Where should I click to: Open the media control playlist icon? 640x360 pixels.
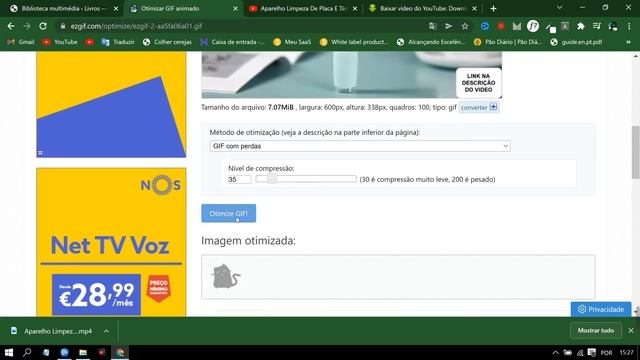pos(597,26)
